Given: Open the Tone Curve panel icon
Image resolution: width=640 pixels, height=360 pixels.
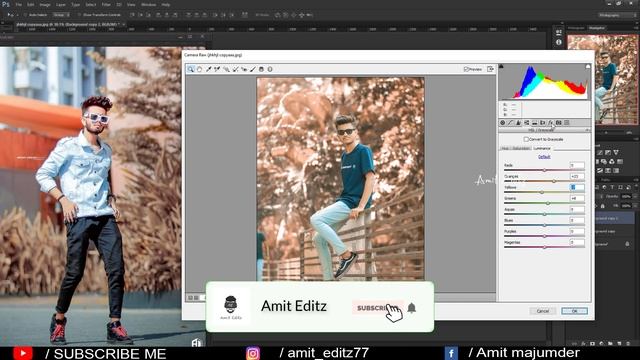Looking at the screenshot, I should tap(510, 122).
